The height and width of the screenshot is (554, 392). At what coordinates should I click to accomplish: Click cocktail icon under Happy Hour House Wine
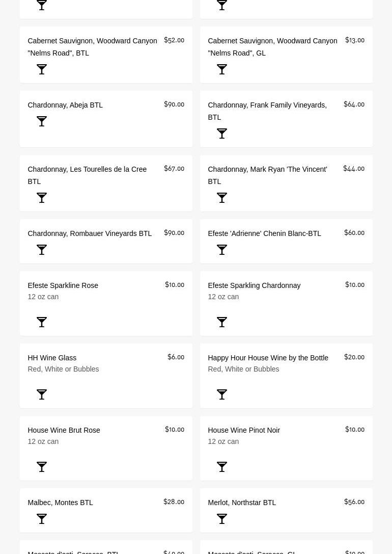pyautogui.click(x=222, y=394)
